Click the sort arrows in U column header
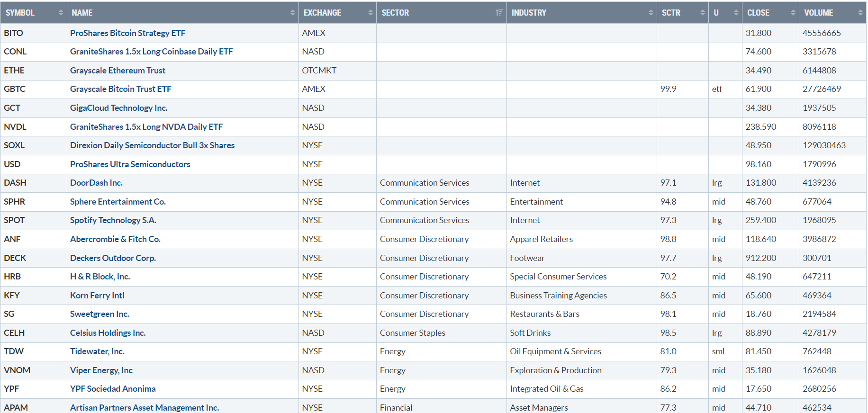This screenshot has width=868, height=413. [x=736, y=13]
